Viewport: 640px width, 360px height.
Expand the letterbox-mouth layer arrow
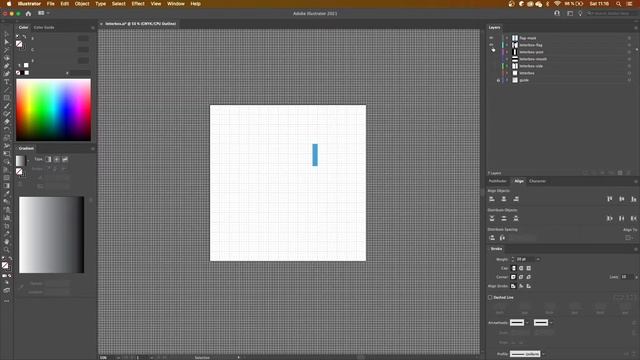pos(507,59)
